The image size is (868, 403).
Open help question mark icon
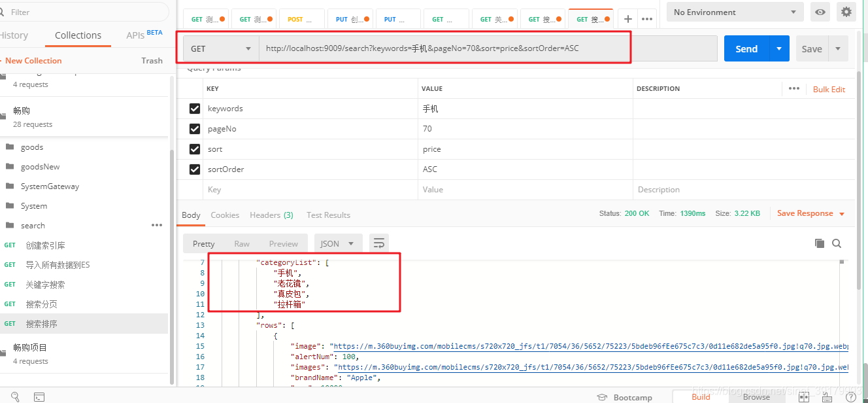coord(850,396)
